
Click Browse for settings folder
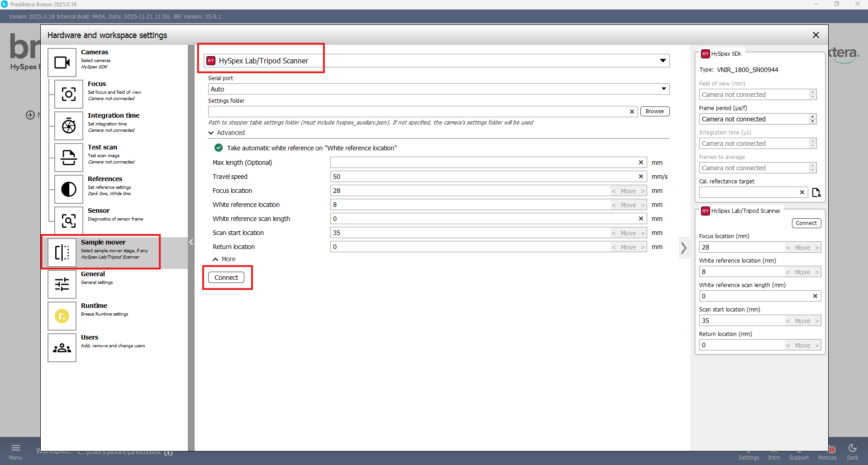654,111
